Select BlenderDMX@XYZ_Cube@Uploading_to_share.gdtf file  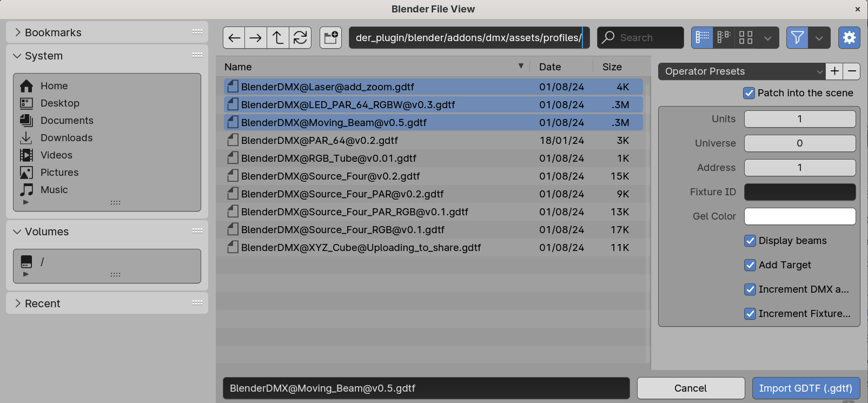click(x=433, y=247)
